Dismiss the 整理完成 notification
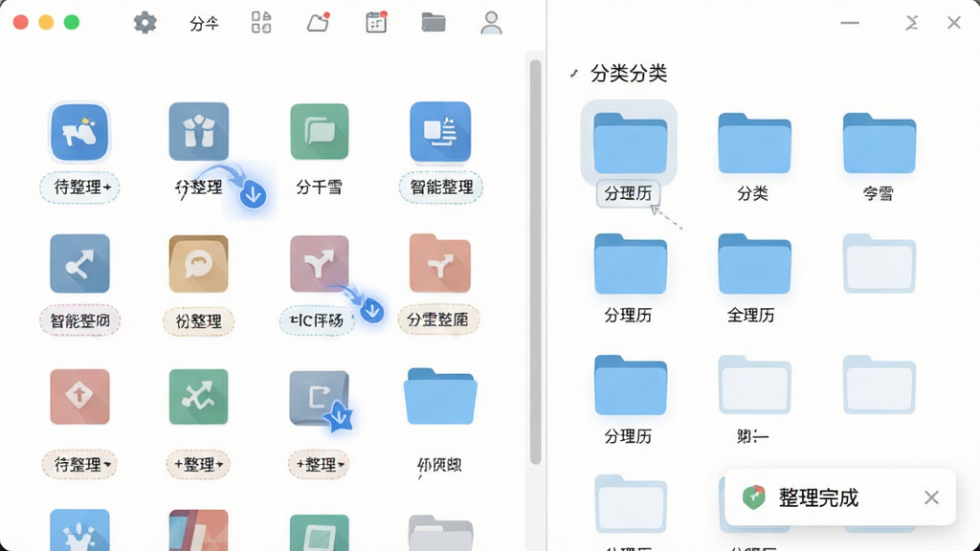The image size is (980, 551). [x=931, y=497]
